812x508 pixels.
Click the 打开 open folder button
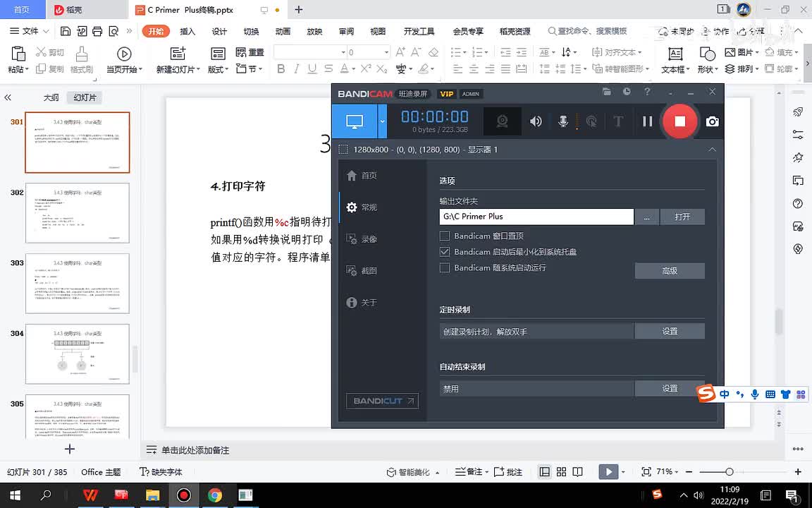[682, 217]
